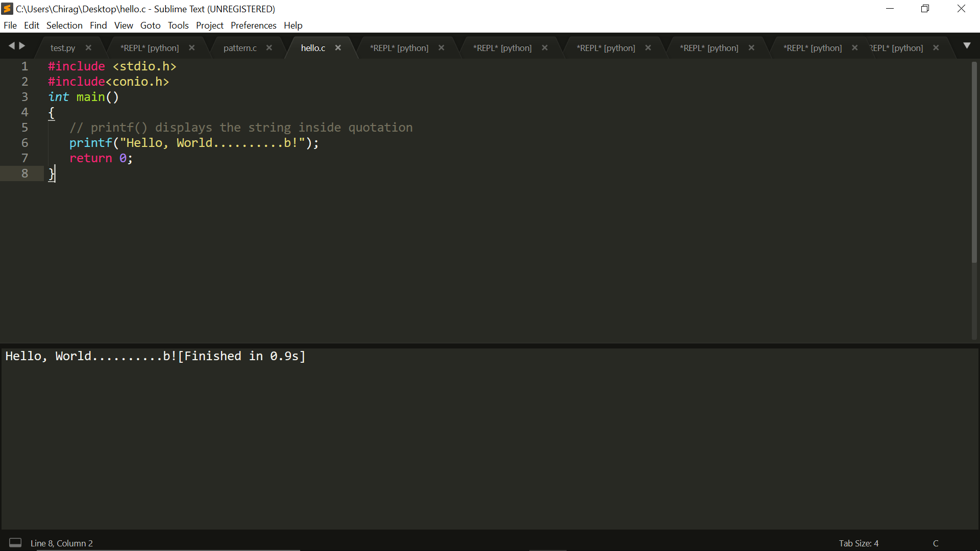Close the hello.c tab
Image resolution: width=980 pixels, height=551 pixels.
click(x=337, y=48)
